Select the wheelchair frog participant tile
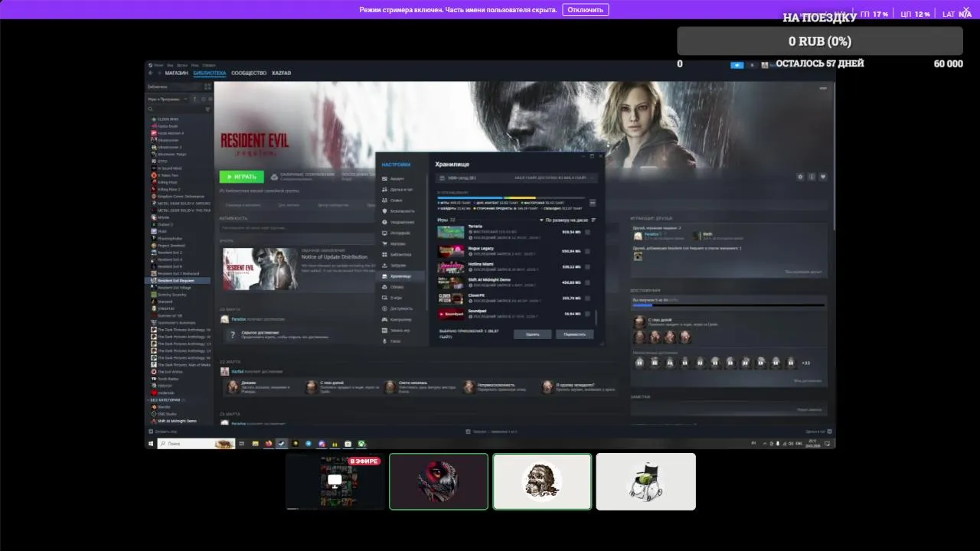 click(646, 481)
